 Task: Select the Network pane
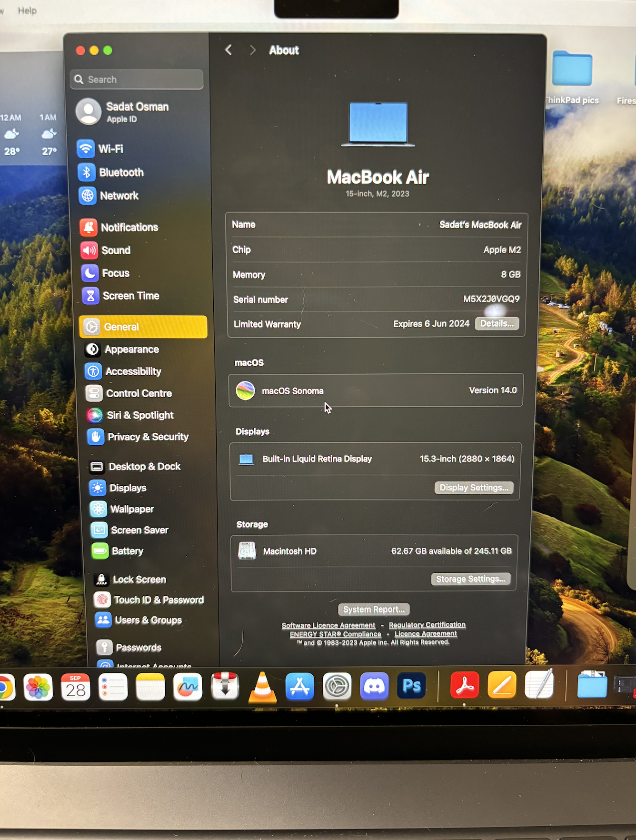tap(109, 196)
